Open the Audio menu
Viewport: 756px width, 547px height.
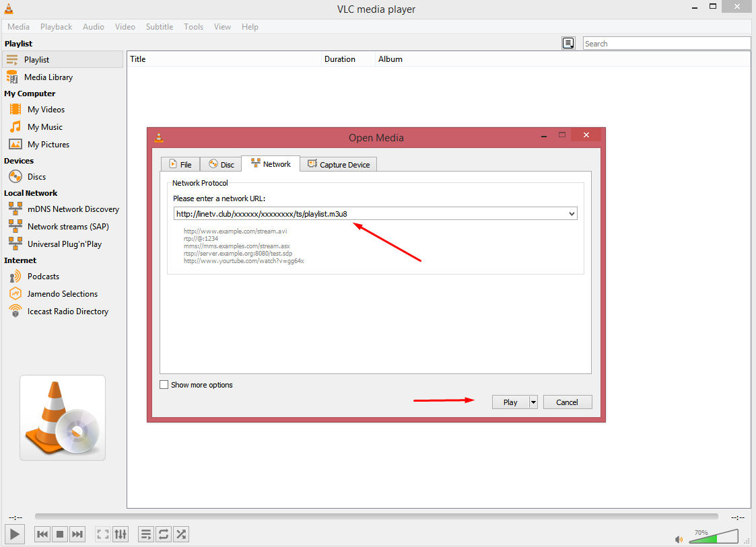(93, 27)
